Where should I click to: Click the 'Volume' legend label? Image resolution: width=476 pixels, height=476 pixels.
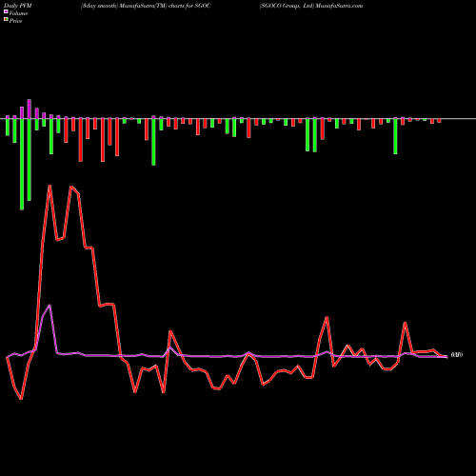[18, 13]
